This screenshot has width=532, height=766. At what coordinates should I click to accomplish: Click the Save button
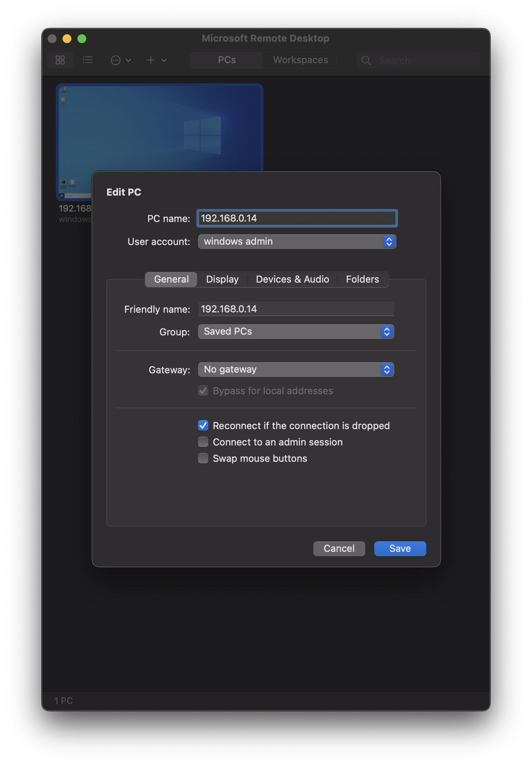400,549
